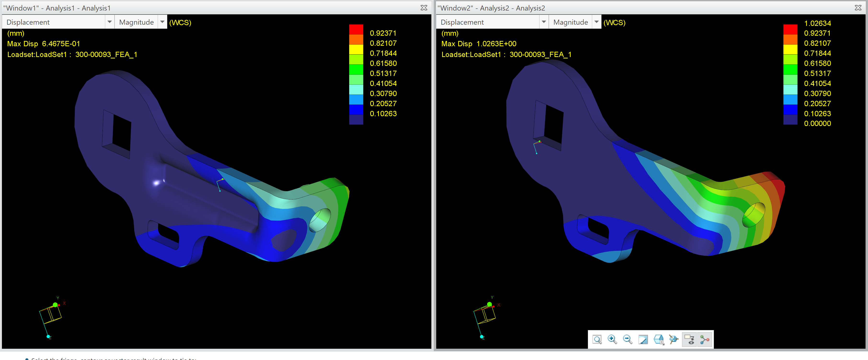Screen dimensions: 868x360
Task: Click the Displacement dropdown arrow in Window1
Action: (110, 22)
